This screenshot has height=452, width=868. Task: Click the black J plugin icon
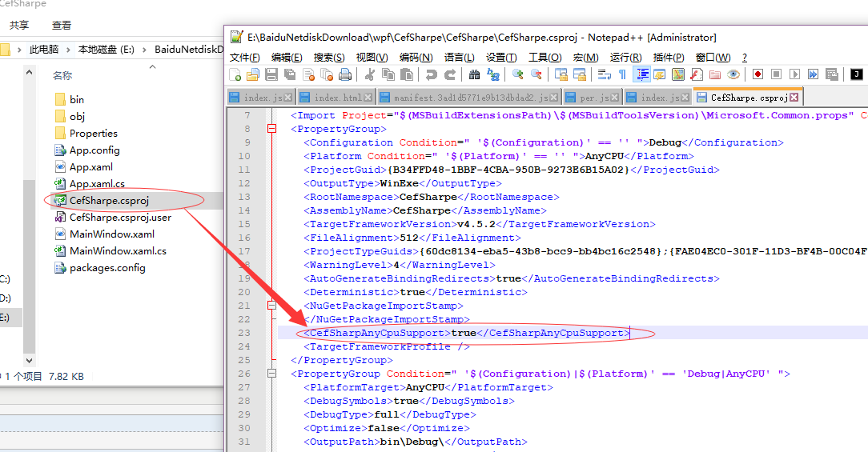pyautogui.click(x=856, y=74)
